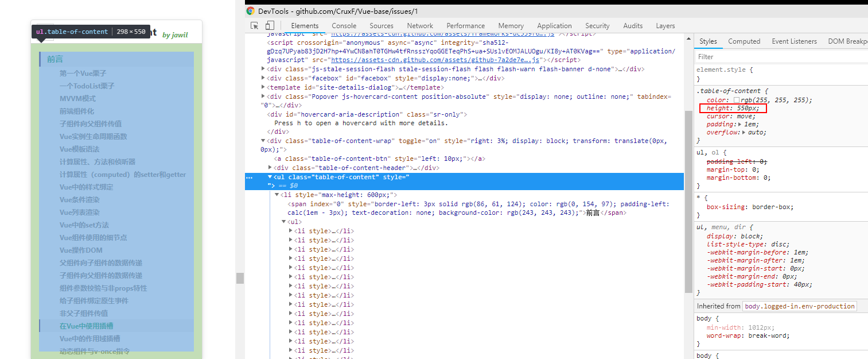868x359 pixels.
Task: Jump to 在Vue中使用插槽 entry
Action: coord(87,326)
